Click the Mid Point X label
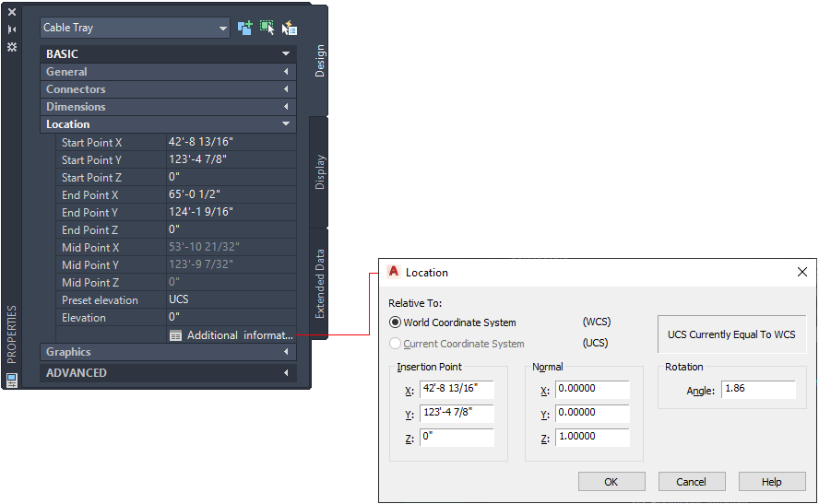Image resolution: width=819 pixels, height=504 pixels. coord(90,247)
